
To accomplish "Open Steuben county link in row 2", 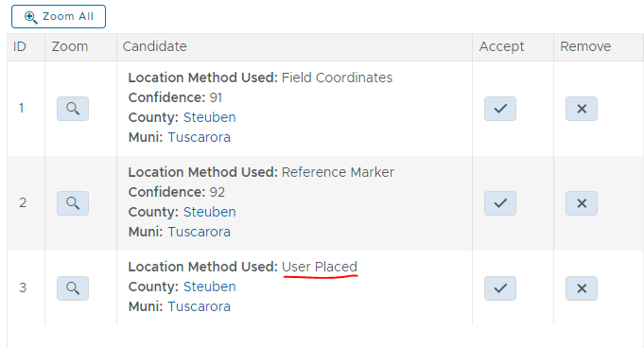I will point(209,212).
